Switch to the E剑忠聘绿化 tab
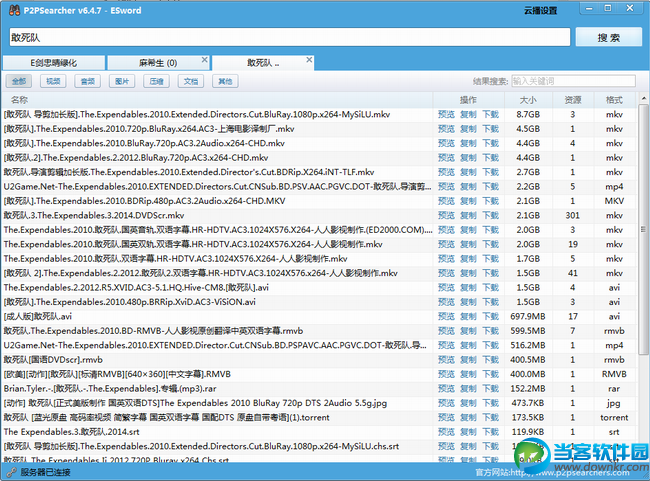The image size is (650, 481). tap(52, 63)
